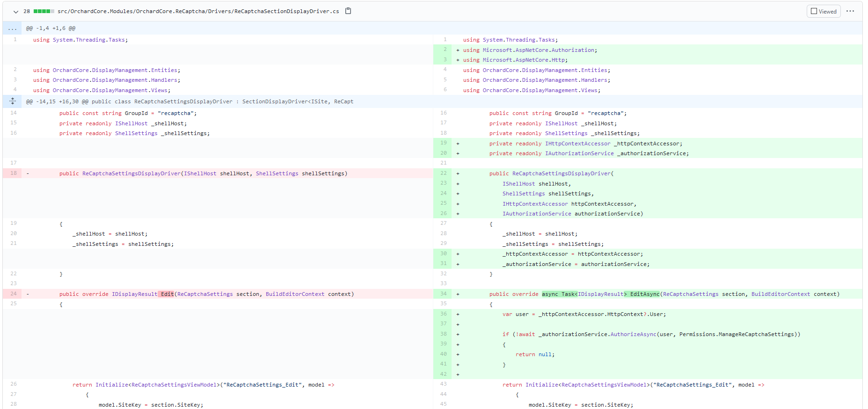Mark the file as Viewed
Screen dimensions: 868x409
[824, 11]
